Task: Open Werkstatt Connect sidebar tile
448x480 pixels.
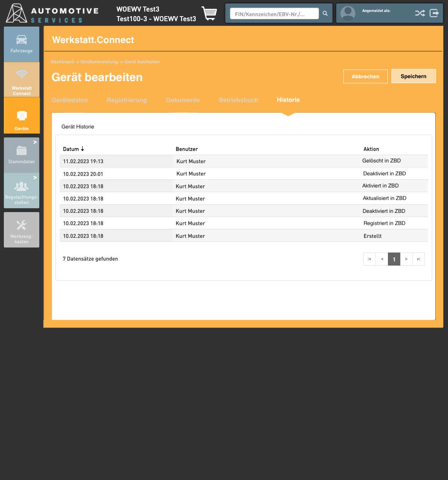Action: click(22, 80)
